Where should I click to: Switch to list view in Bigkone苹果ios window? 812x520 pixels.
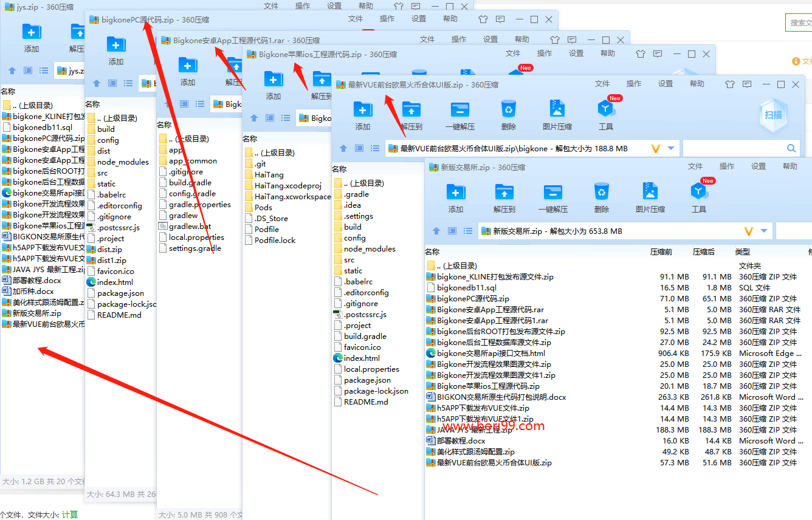286,118
